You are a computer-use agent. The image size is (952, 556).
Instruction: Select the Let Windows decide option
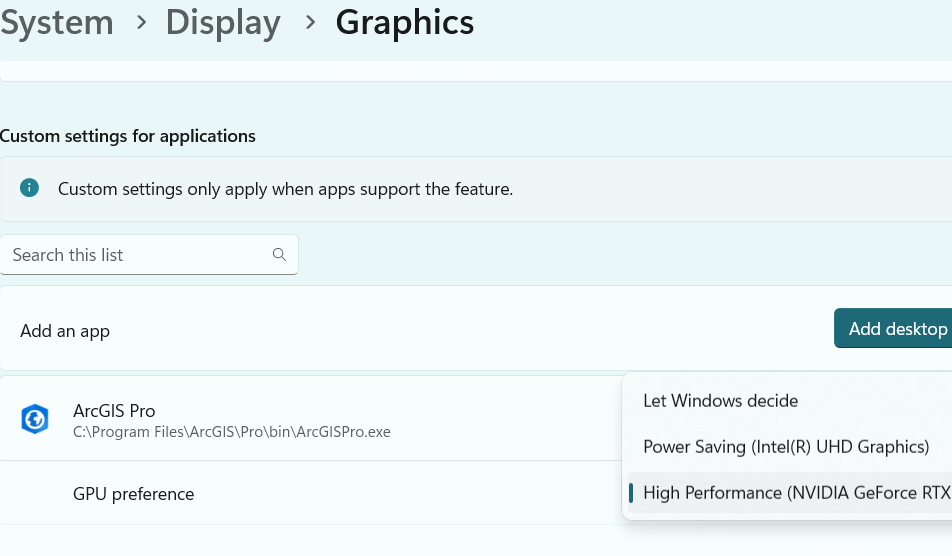(x=720, y=401)
